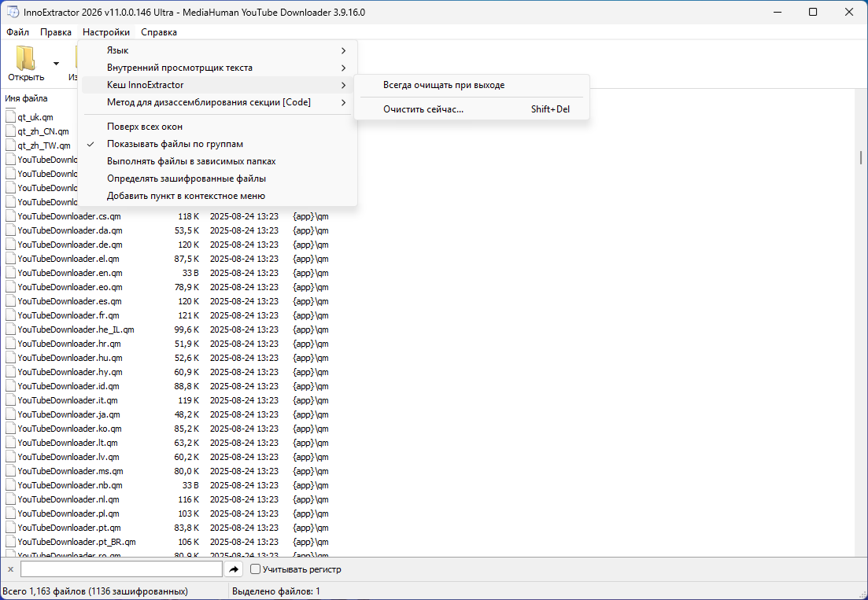Click the Открыть folder toolbar icon

(25, 58)
